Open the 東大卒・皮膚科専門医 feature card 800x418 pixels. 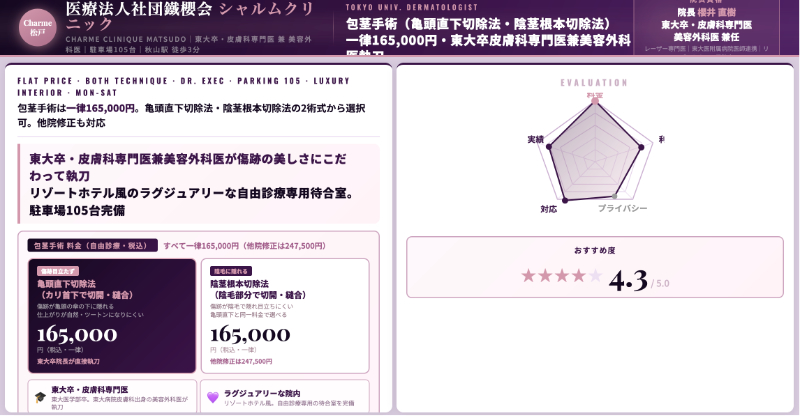112,396
